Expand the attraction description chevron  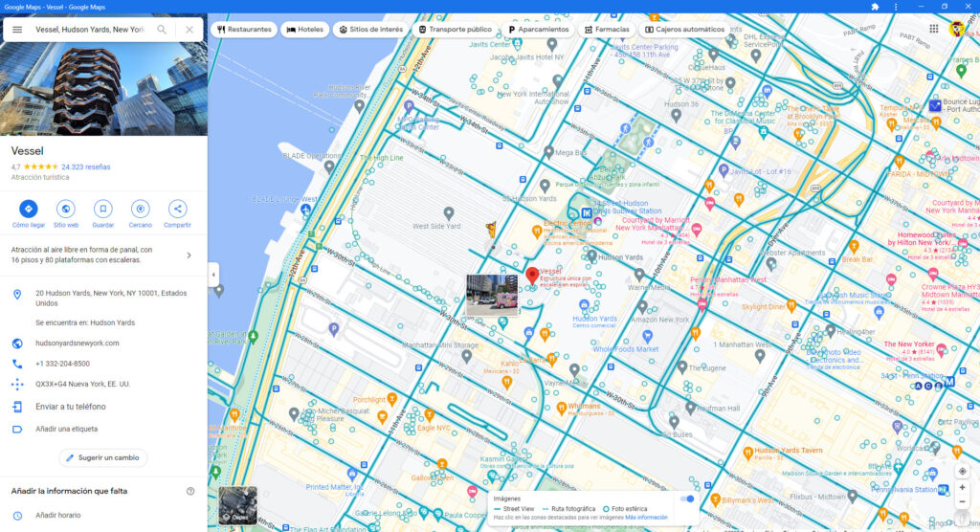189,255
